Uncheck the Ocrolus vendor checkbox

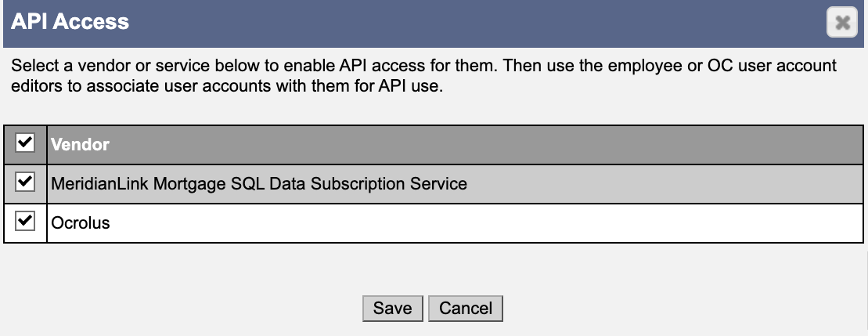click(x=25, y=222)
